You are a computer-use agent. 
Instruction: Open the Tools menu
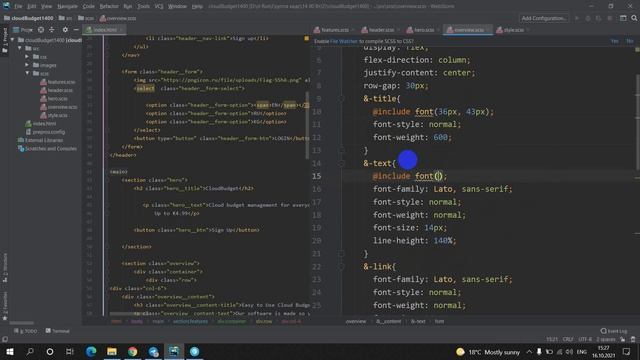click(143, 6)
